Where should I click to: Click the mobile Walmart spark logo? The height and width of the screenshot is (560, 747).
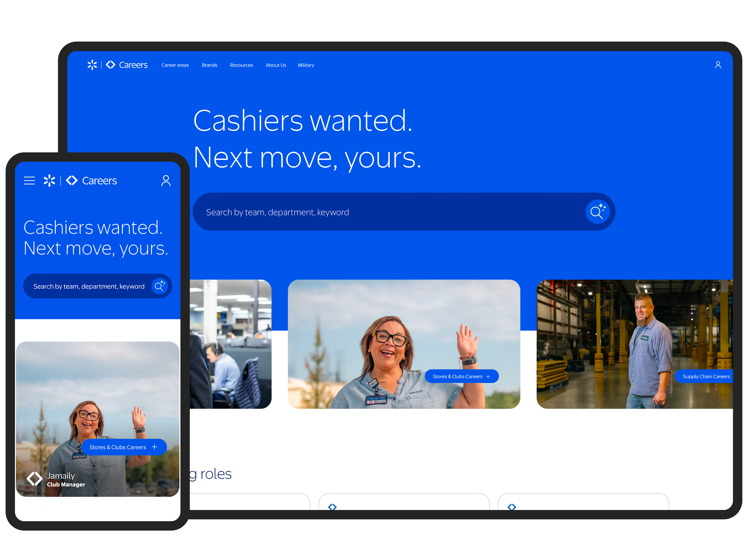tap(49, 181)
